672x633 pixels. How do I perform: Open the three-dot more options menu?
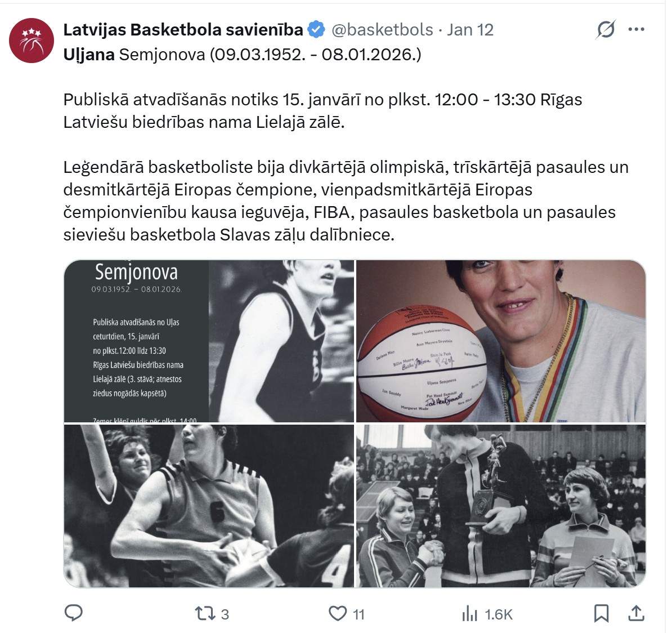pos(637,29)
